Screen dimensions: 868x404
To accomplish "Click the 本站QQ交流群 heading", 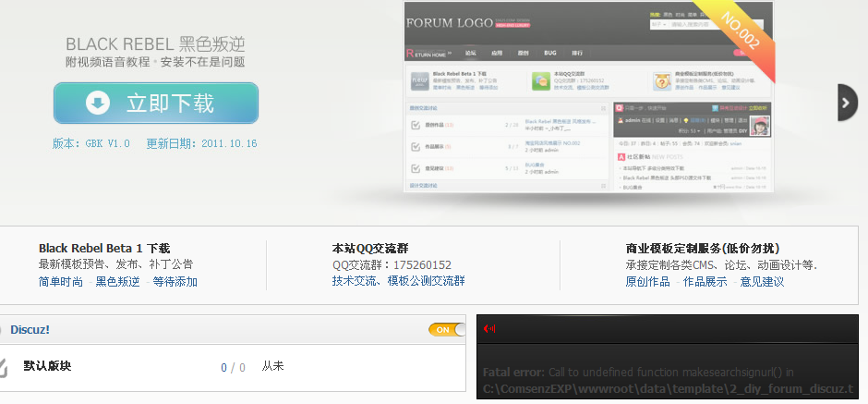I will tap(370, 249).
